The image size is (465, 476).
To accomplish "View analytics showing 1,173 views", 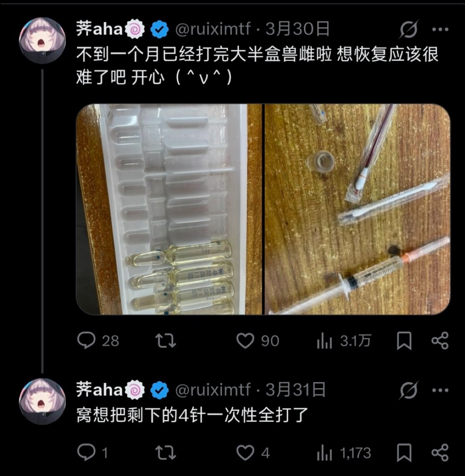I will 344,453.
